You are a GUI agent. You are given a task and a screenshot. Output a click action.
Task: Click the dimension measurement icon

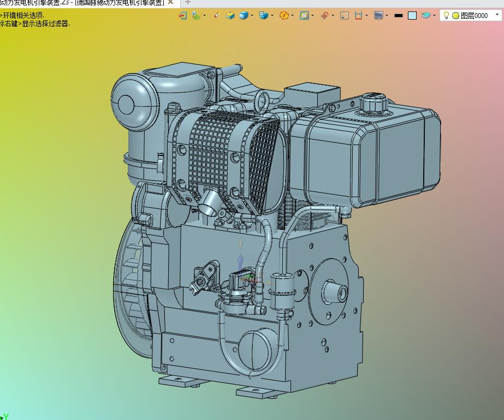359,16
